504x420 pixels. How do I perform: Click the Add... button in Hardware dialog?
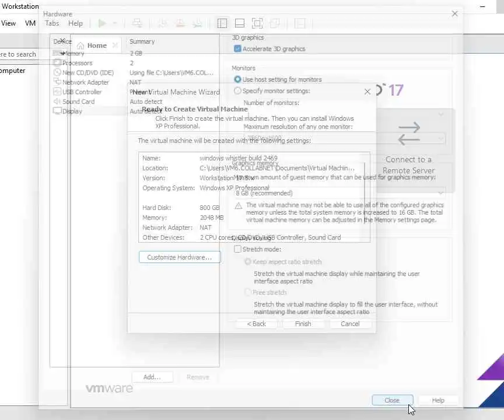point(152,377)
